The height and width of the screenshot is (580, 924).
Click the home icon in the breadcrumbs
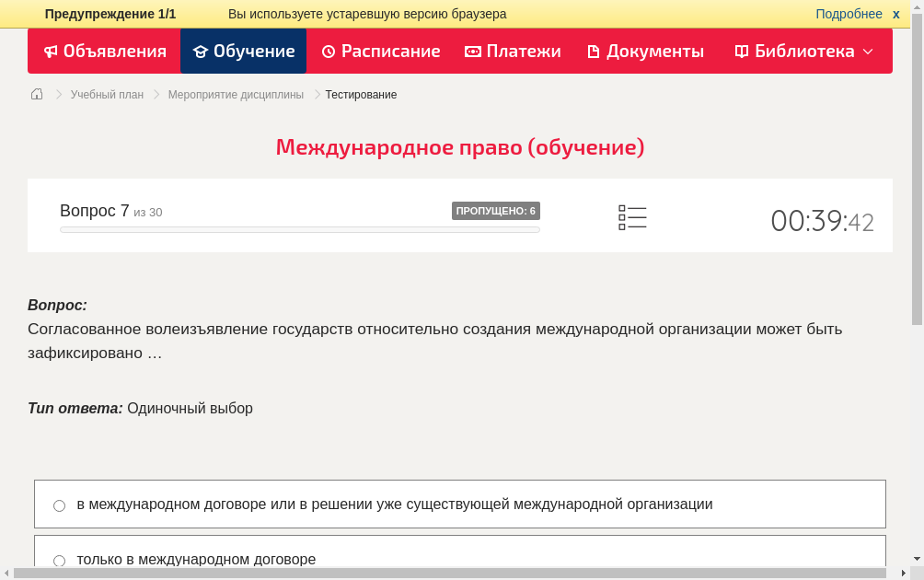(x=36, y=94)
